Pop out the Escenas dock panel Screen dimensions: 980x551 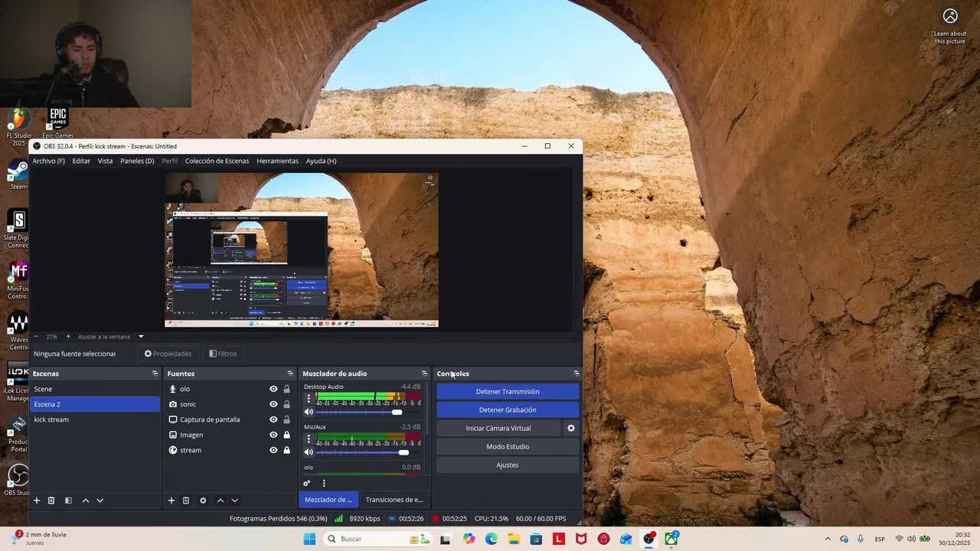[x=155, y=373]
